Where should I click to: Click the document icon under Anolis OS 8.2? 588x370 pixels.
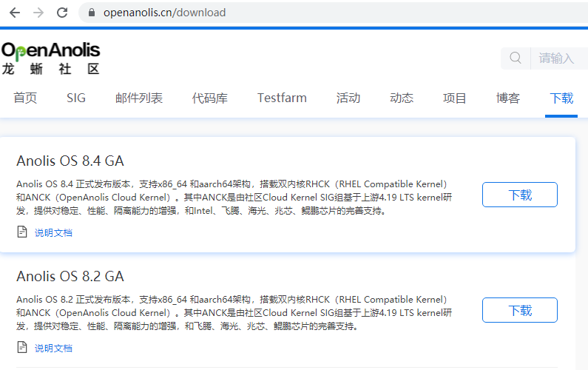22,348
